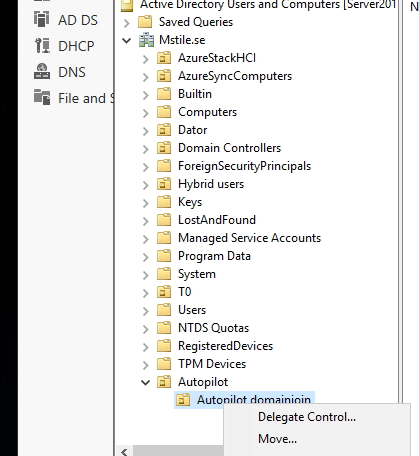Expand the Saved Queries node
The width and height of the screenshot is (419, 456).
coord(126,23)
